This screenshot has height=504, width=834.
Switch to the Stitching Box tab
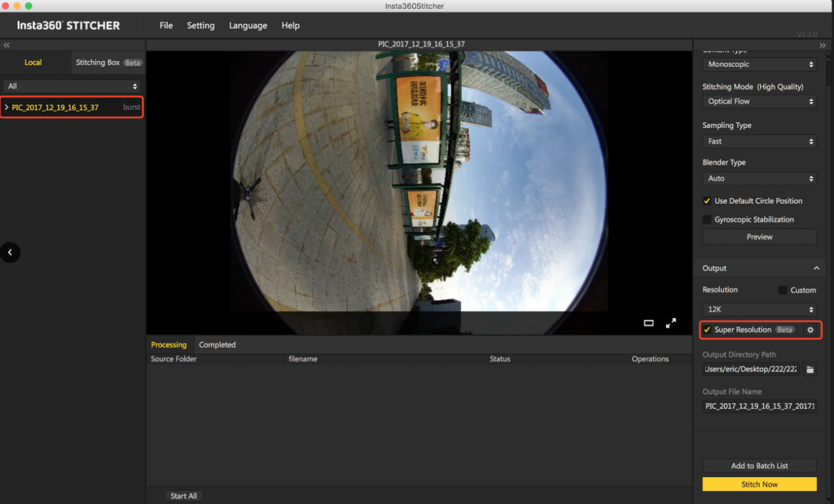98,62
